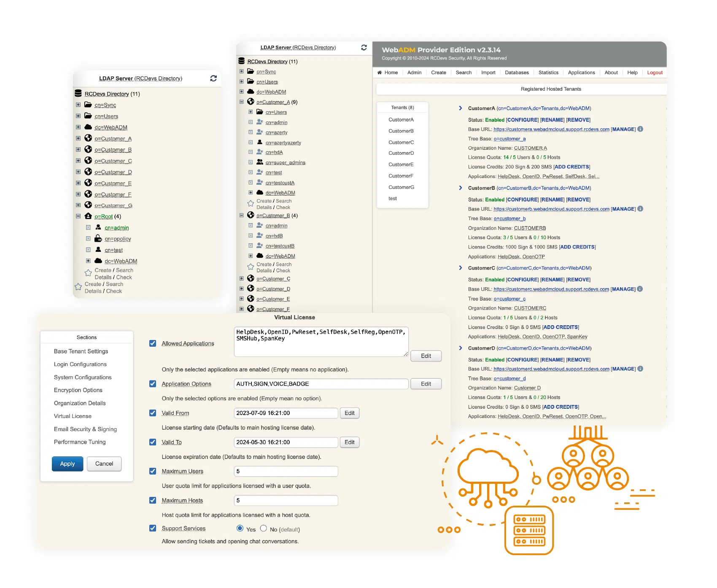This screenshot has width=717, height=588.
Task: Click info icon next to CustomerA MANAGE
Action: [x=640, y=129]
